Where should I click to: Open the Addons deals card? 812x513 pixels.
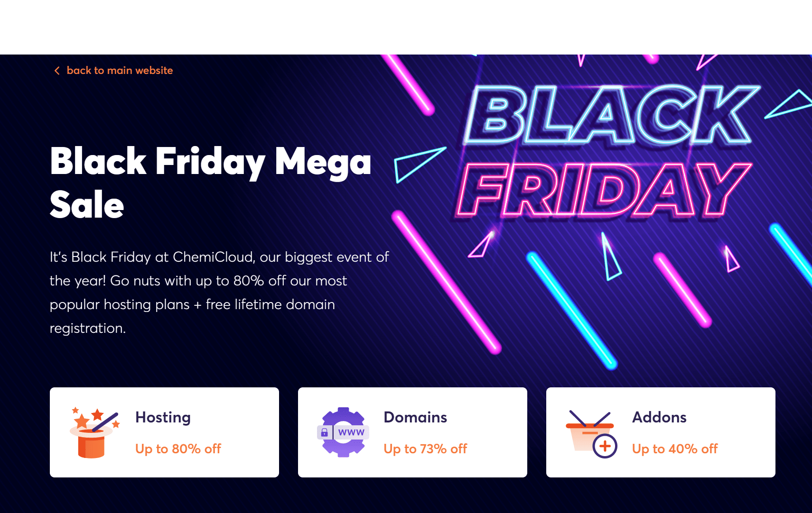click(661, 432)
